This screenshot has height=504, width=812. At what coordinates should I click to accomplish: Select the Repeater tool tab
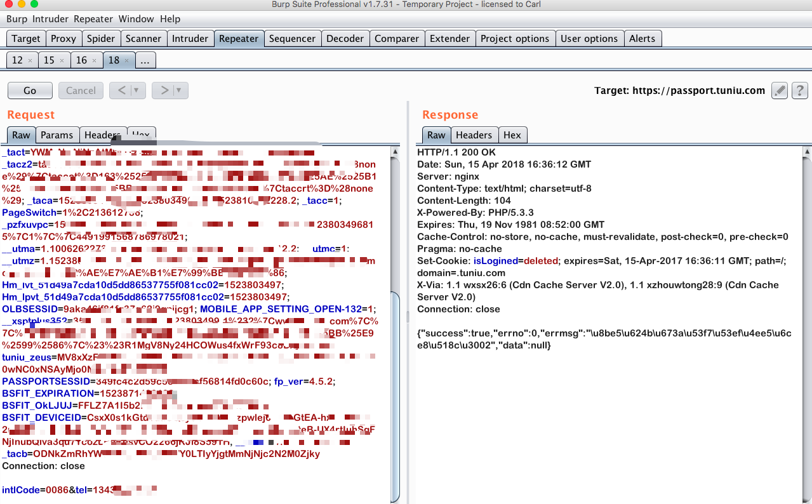click(239, 39)
